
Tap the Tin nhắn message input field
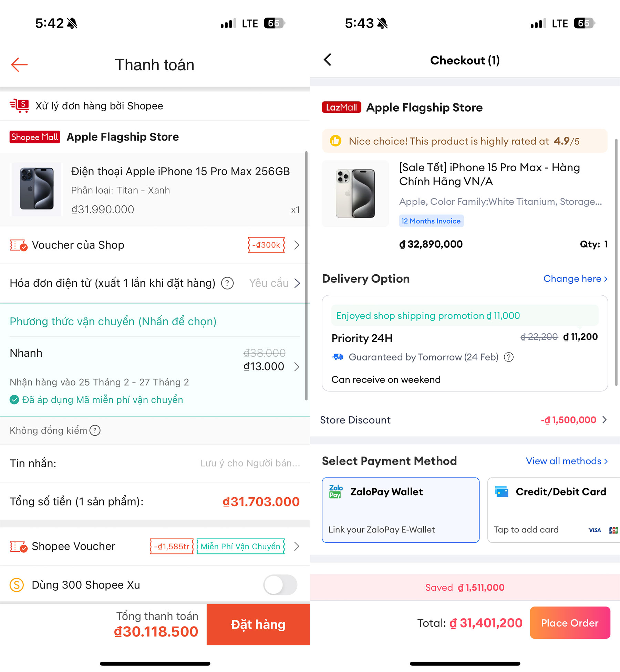click(x=155, y=464)
